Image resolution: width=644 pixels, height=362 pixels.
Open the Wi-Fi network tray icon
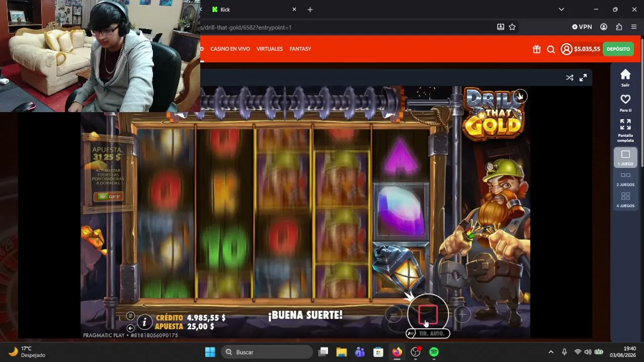578,352
